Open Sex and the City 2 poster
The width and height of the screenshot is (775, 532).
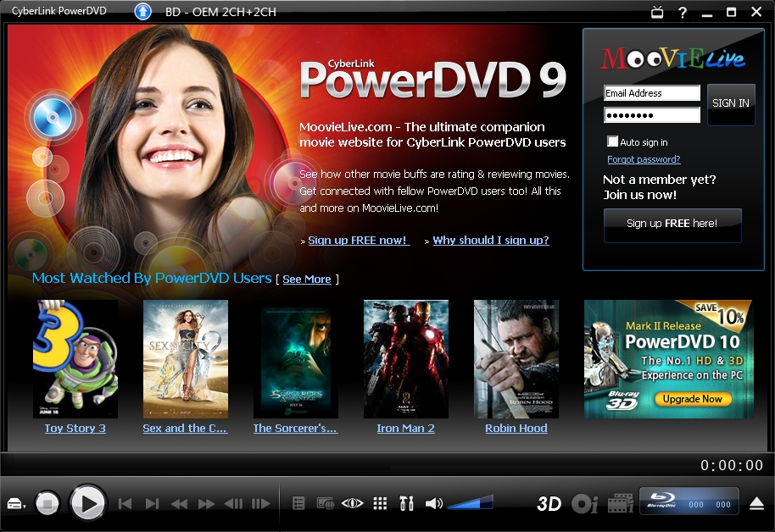pyautogui.click(x=186, y=359)
